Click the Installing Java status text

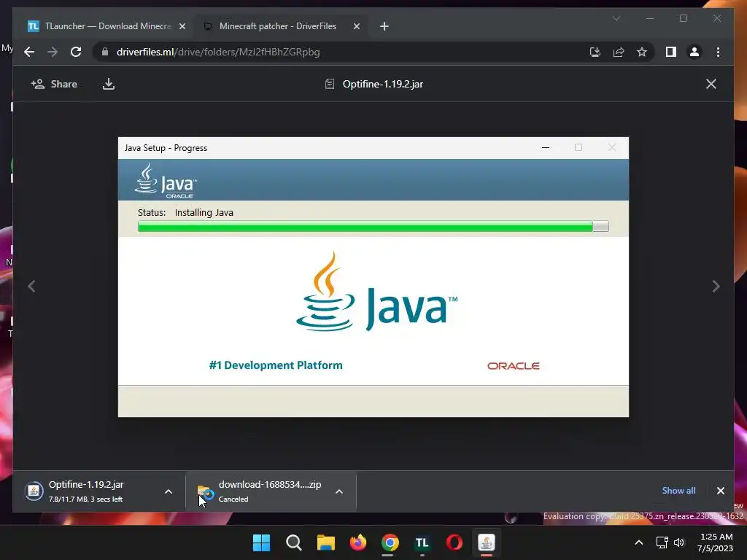tap(204, 212)
